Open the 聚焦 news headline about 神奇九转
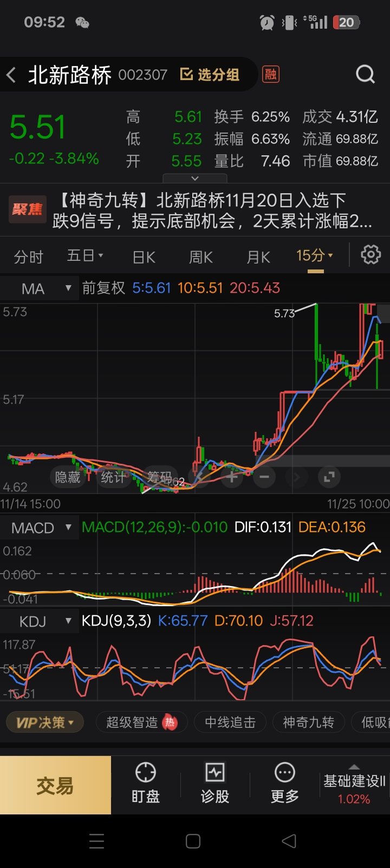390x868 pixels. 212,211
